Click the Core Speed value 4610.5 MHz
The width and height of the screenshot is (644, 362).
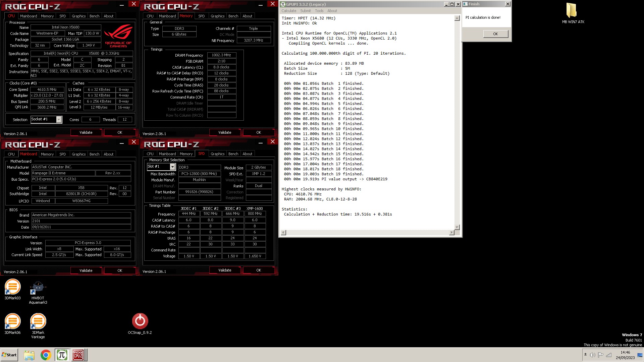47,89
